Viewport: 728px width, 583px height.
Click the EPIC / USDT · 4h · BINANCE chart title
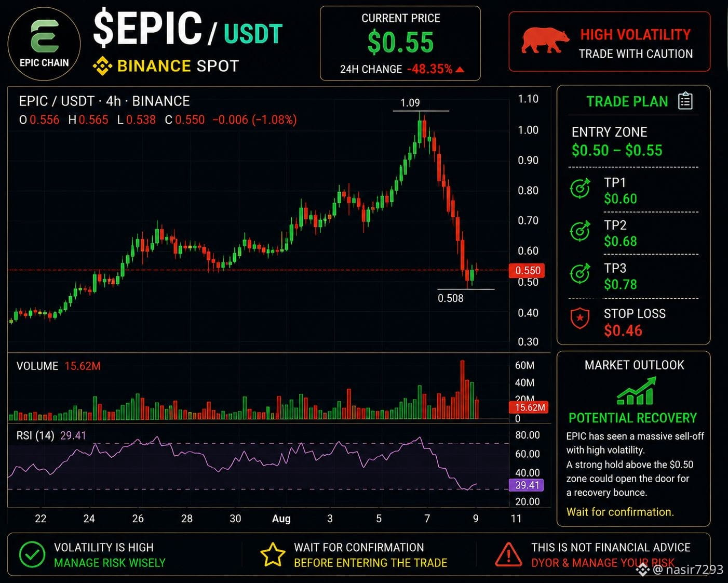[x=104, y=101]
